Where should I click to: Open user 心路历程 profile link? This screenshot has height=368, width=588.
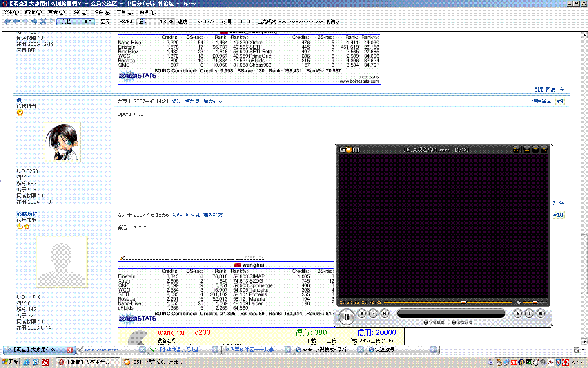tap(27, 214)
